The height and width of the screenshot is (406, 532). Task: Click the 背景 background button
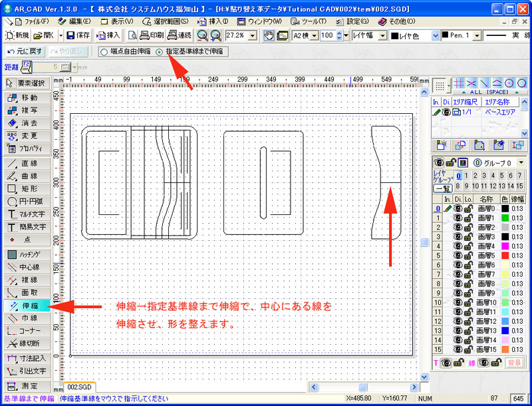click(515, 363)
